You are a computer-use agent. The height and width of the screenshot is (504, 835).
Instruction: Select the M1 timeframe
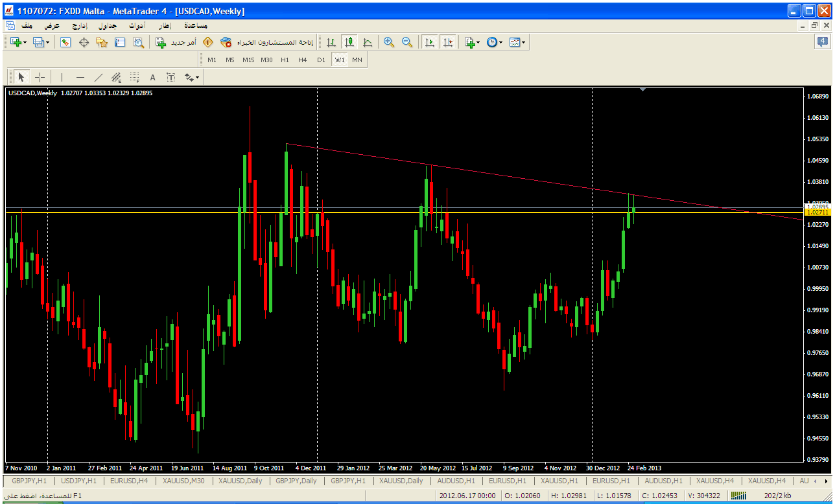pyautogui.click(x=212, y=60)
